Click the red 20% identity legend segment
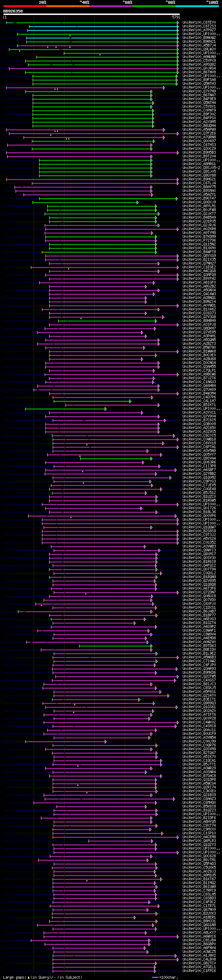Screen dimensions: 222x980 pyautogui.click(x=25, y=6)
